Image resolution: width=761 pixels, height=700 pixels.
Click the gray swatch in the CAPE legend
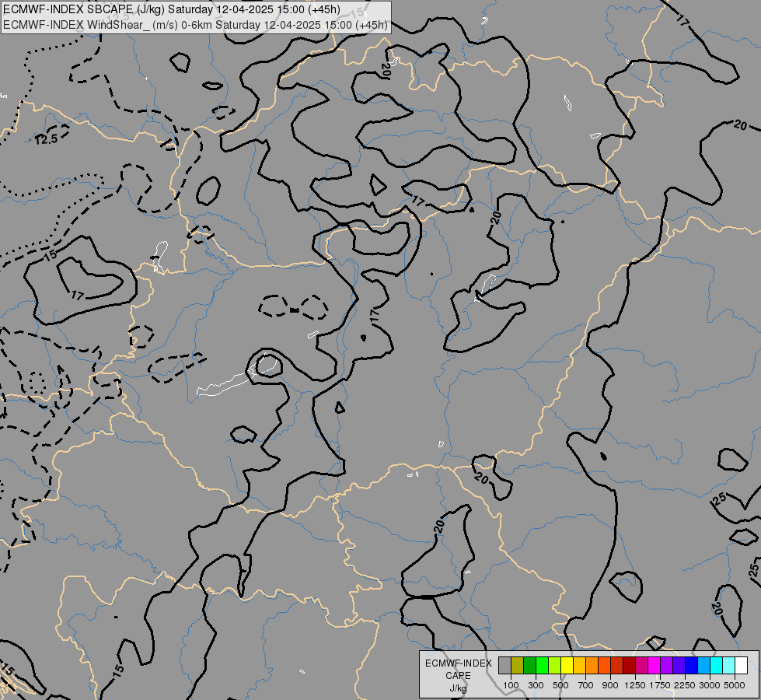504,666
